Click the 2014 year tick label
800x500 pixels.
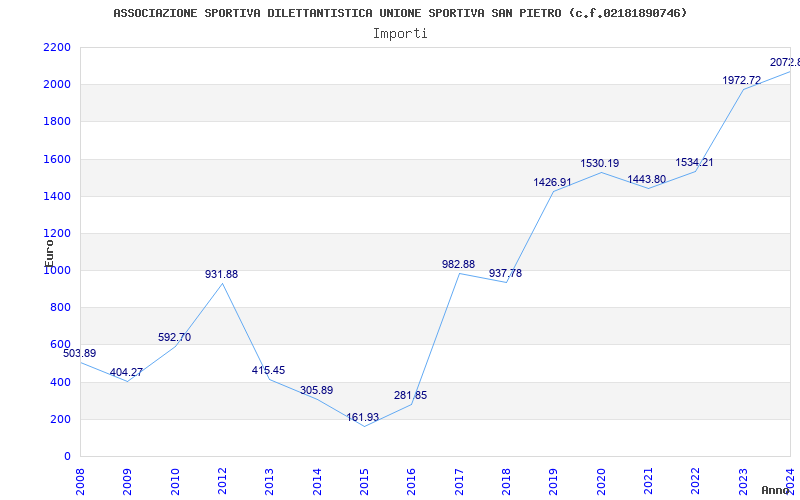coord(317,482)
